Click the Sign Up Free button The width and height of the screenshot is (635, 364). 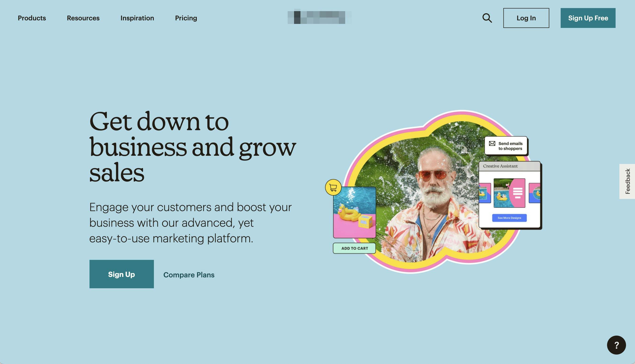[588, 18]
